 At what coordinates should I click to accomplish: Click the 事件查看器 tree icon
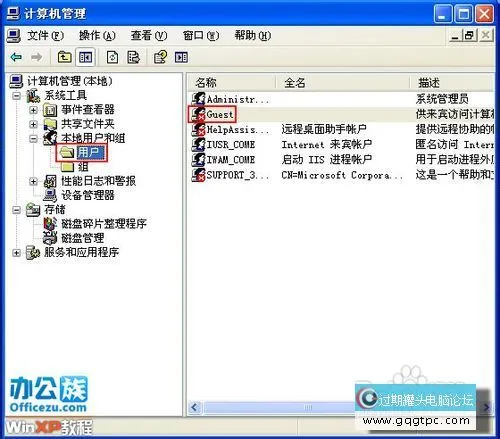click(50, 110)
